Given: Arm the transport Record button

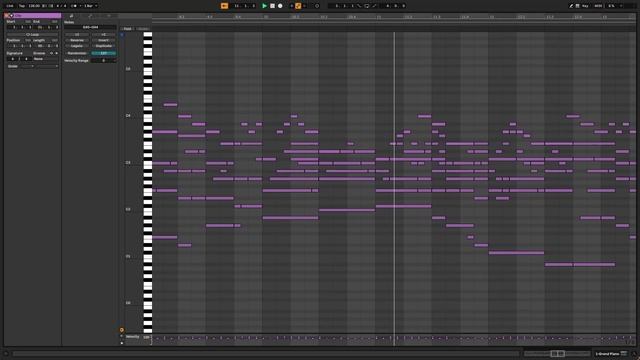Looking at the screenshot, I should point(280,6).
